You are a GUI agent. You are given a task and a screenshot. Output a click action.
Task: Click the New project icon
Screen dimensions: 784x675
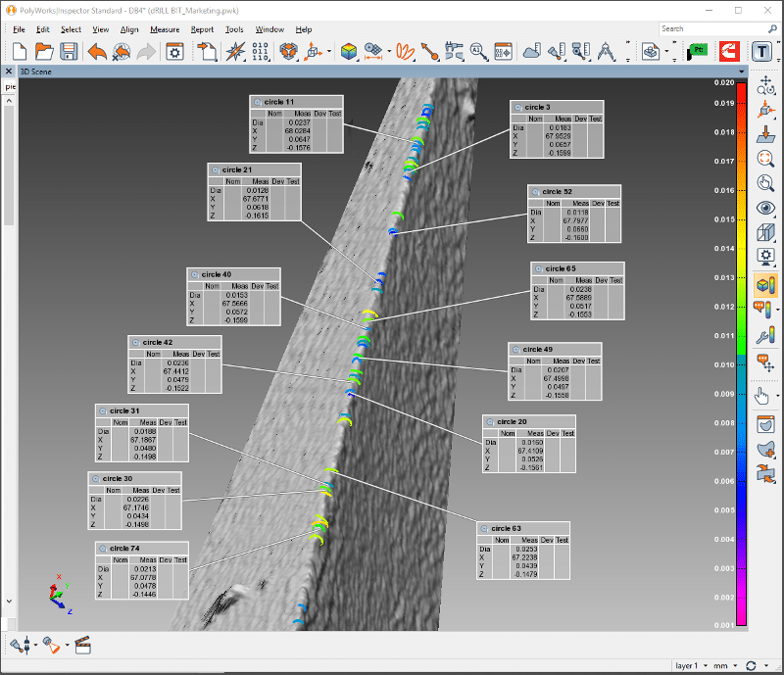19,51
